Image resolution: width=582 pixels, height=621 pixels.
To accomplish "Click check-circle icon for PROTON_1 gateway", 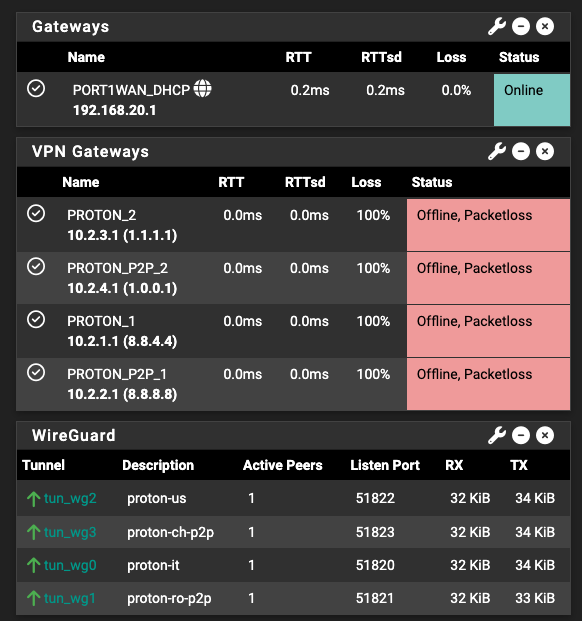I will [36, 320].
